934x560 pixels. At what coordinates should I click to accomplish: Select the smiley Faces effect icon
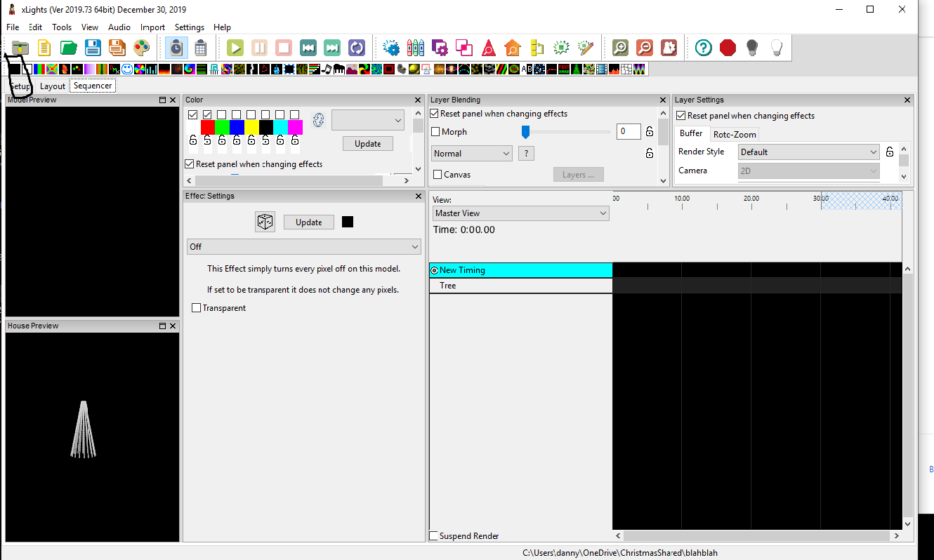click(127, 69)
